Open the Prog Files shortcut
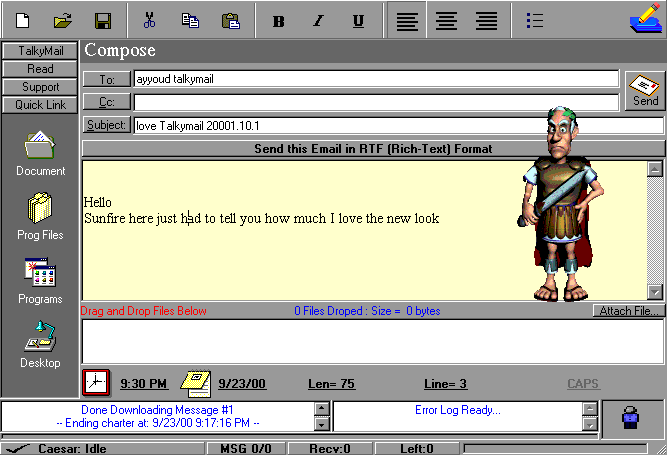Image resolution: width=667 pixels, height=455 pixels. pyautogui.click(x=40, y=217)
